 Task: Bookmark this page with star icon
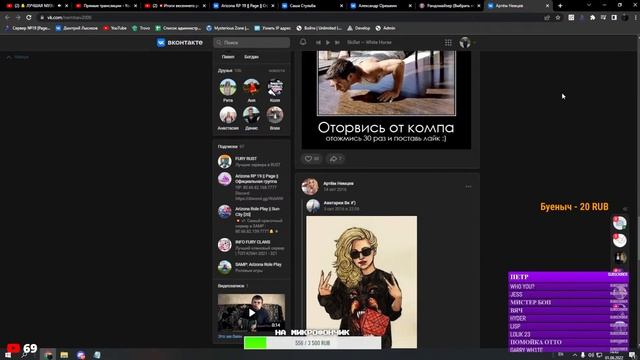click(558, 18)
